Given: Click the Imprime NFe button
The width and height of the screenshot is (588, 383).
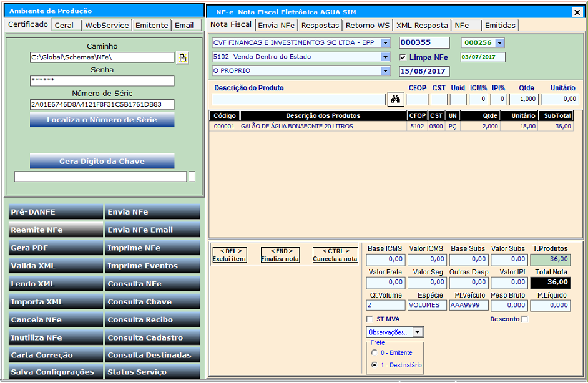Looking at the screenshot, I should coord(153,248).
